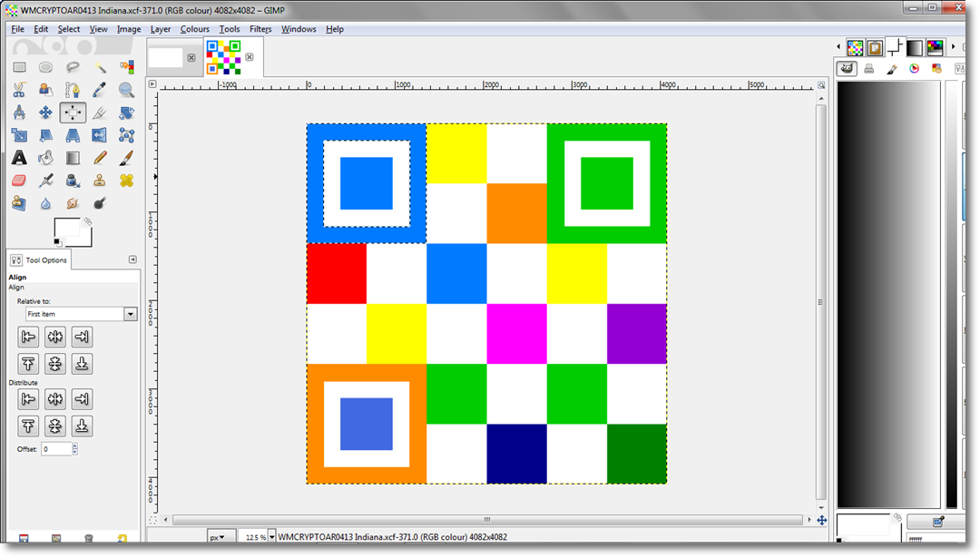The image size is (980, 558).
Task: Select the Free Select lasso tool
Action: coord(73,67)
